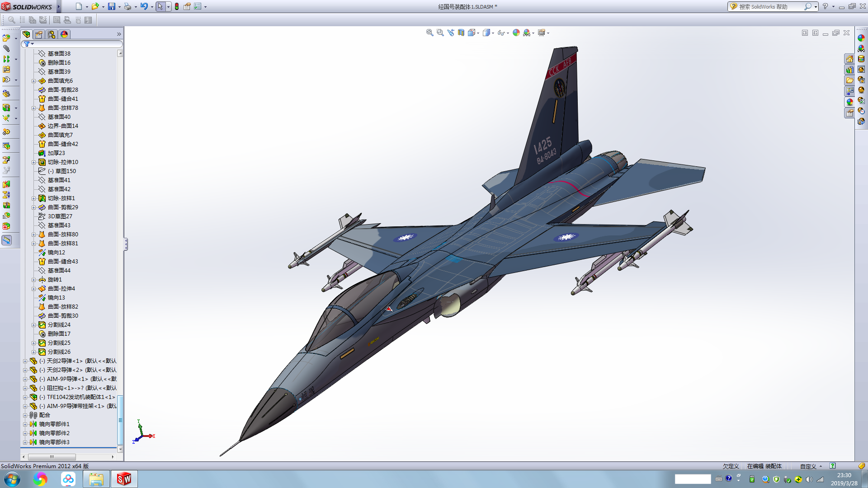Click the 自定义 status bar button
This screenshot has height=488, width=868.
(808, 466)
